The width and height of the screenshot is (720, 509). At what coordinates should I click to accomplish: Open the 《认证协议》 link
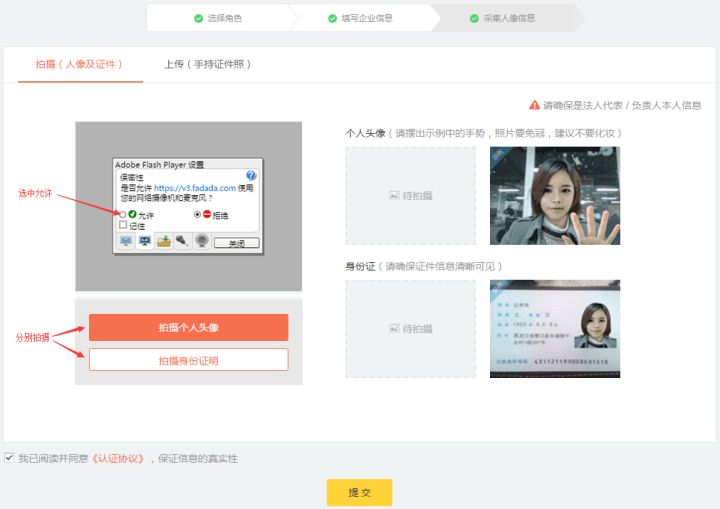tap(118, 458)
